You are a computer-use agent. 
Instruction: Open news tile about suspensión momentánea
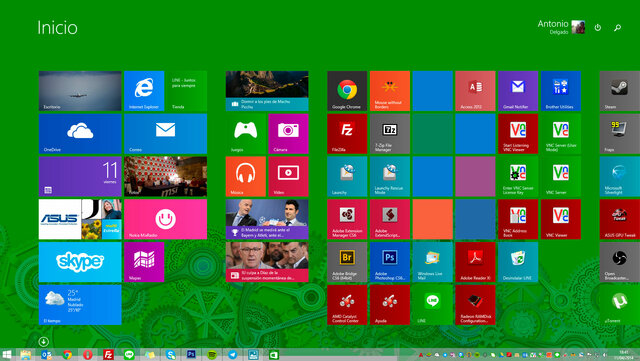tap(267, 262)
